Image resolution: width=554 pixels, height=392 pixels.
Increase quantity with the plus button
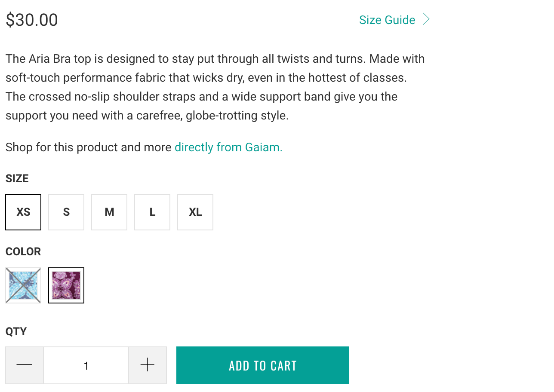tap(148, 365)
